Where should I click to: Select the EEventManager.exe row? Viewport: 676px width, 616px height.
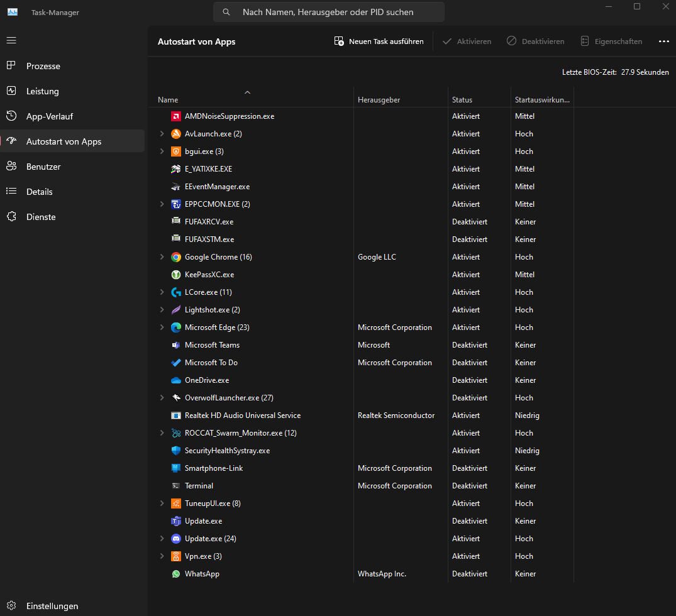click(x=362, y=187)
